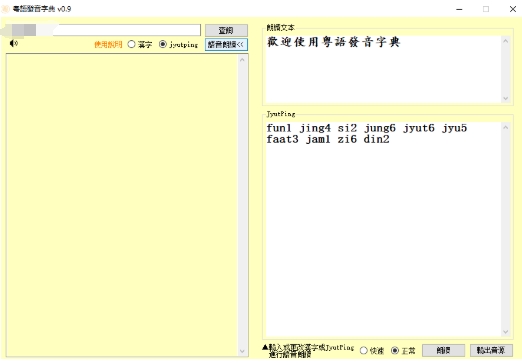This screenshot has height=363, width=522.
Task: Click the word 'fun1' in JyutPing text
Action: point(279,128)
